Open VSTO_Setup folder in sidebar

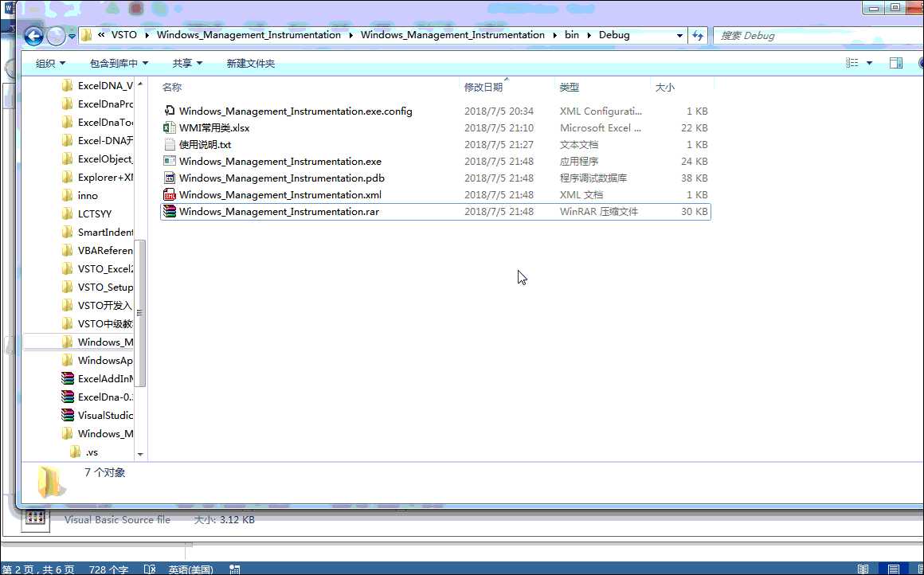tap(98, 287)
